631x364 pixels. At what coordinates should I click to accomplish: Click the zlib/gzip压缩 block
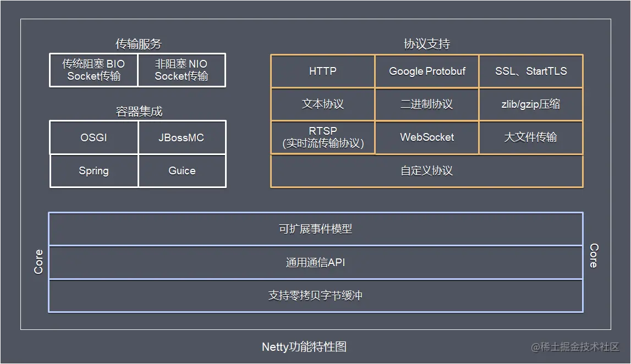coord(531,104)
